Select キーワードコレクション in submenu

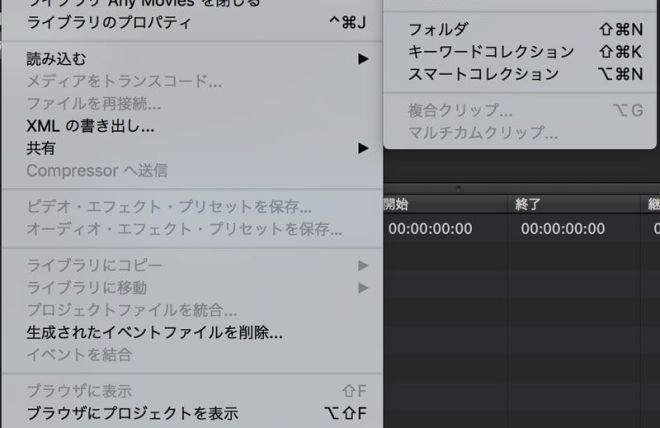pos(491,51)
